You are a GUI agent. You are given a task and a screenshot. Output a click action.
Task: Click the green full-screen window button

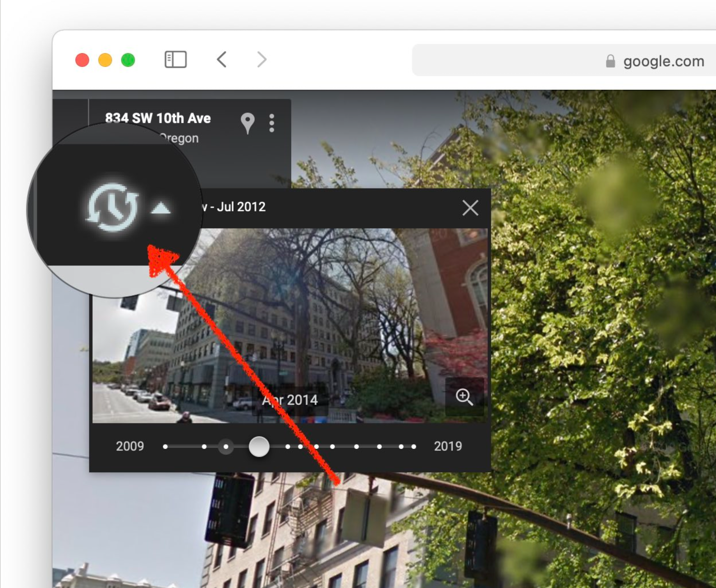[x=128, y=60]
